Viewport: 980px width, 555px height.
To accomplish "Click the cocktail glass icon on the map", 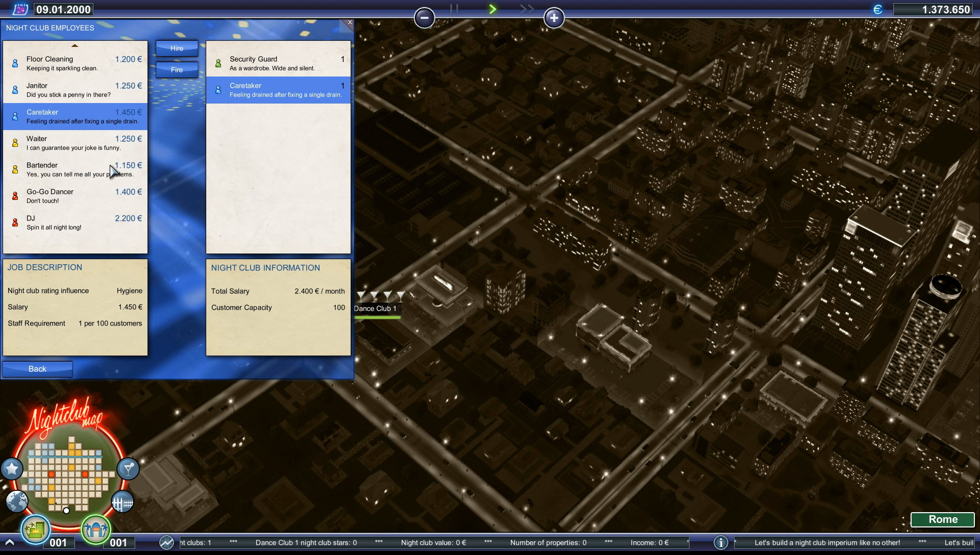I will pyautogui.click(x=128, y=468).
